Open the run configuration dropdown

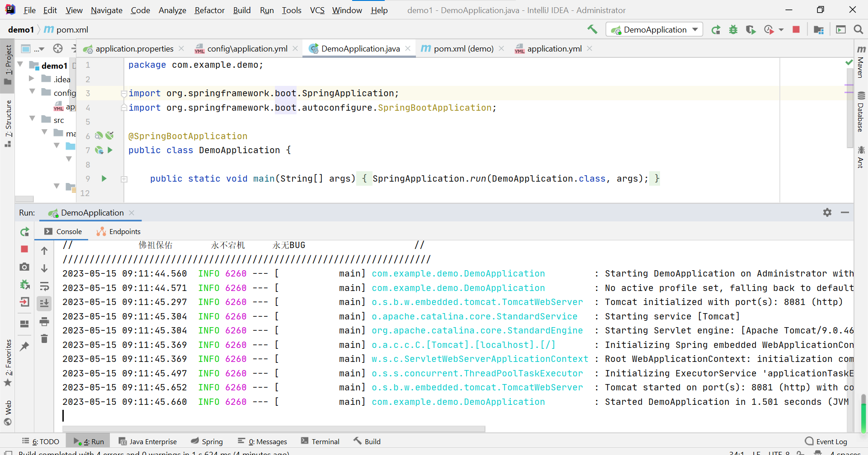[654, 30]
